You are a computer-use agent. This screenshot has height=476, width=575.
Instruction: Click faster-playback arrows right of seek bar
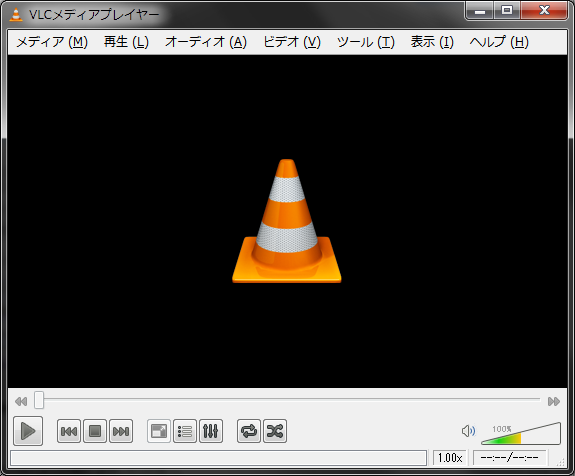point(554,402)
